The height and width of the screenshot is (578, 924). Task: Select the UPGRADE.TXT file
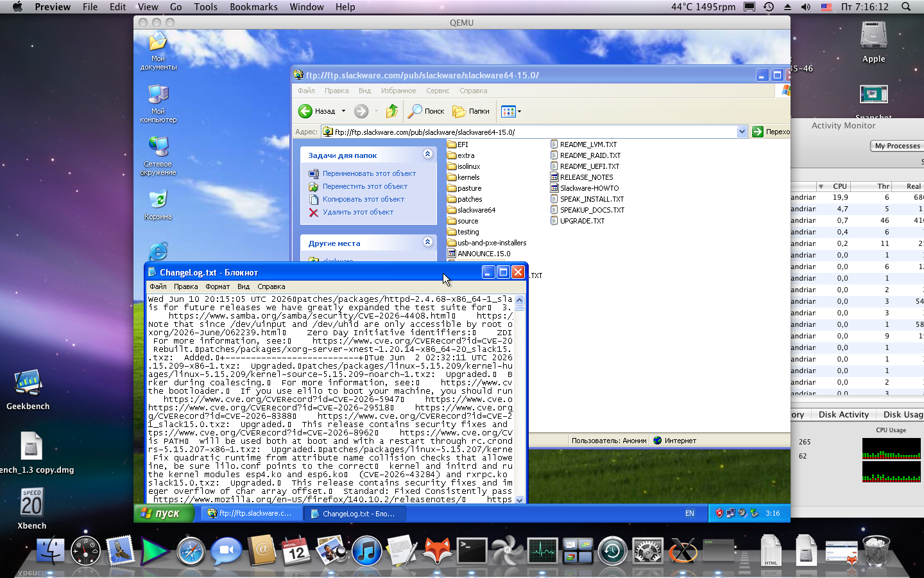577,221
